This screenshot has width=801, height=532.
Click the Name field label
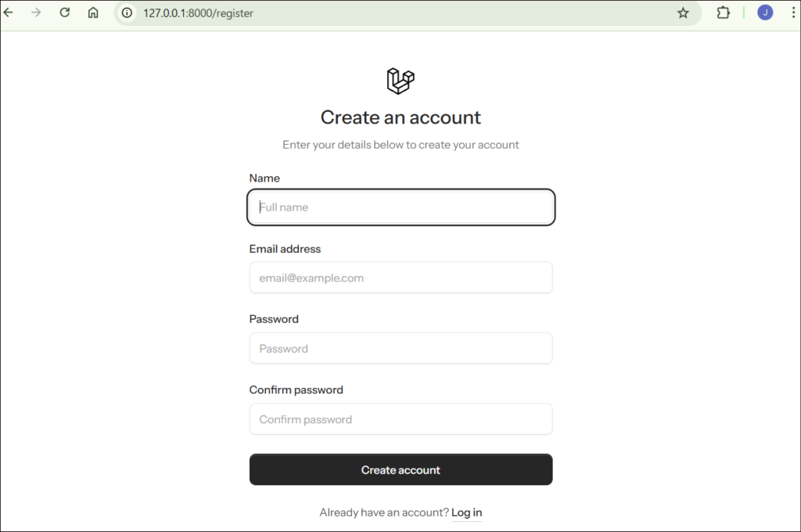pyautogui.click(x=264, y=178)
